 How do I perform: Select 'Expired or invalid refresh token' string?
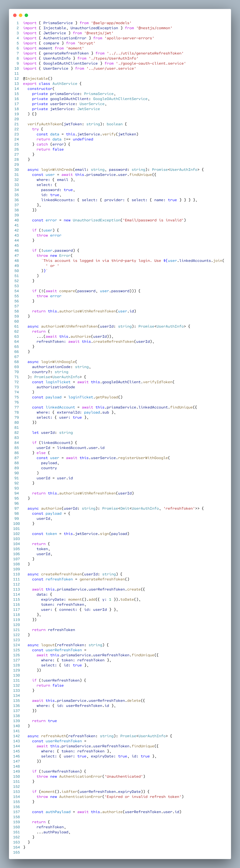pos(143,796)
